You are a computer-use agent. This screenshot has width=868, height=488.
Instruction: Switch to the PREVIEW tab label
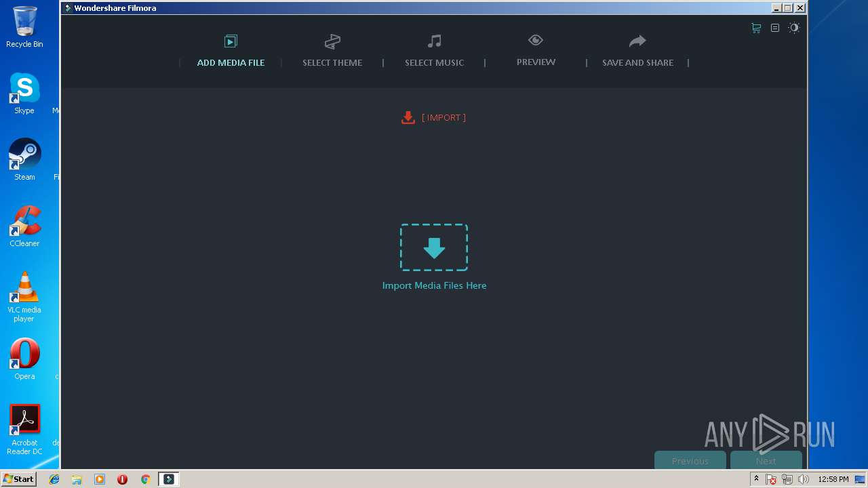[x=536, y=62]
